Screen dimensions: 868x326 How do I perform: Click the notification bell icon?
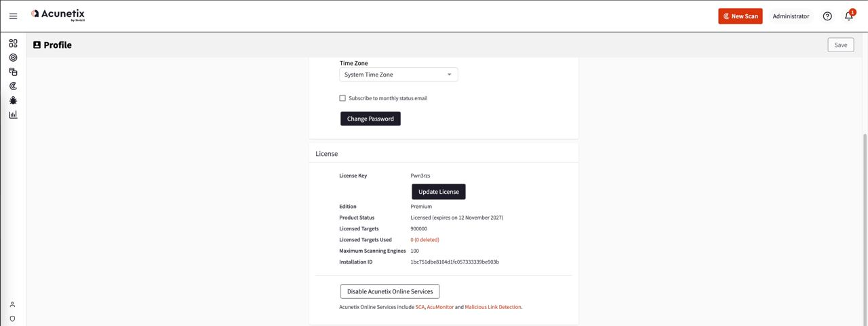tap(848, 16)
